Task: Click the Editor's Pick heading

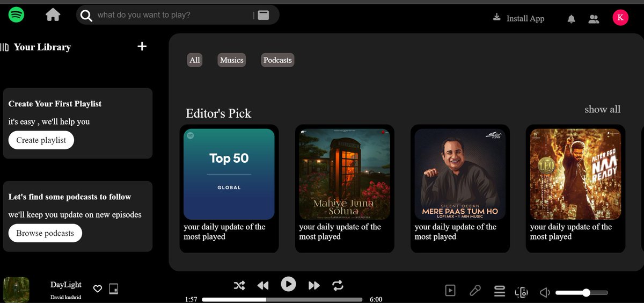Action: (218, 113)
